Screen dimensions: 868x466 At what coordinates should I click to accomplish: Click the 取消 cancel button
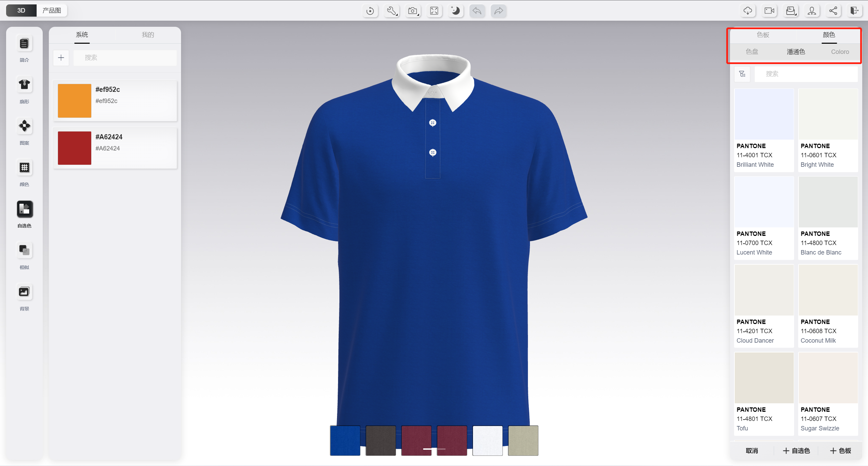point(752,451)
